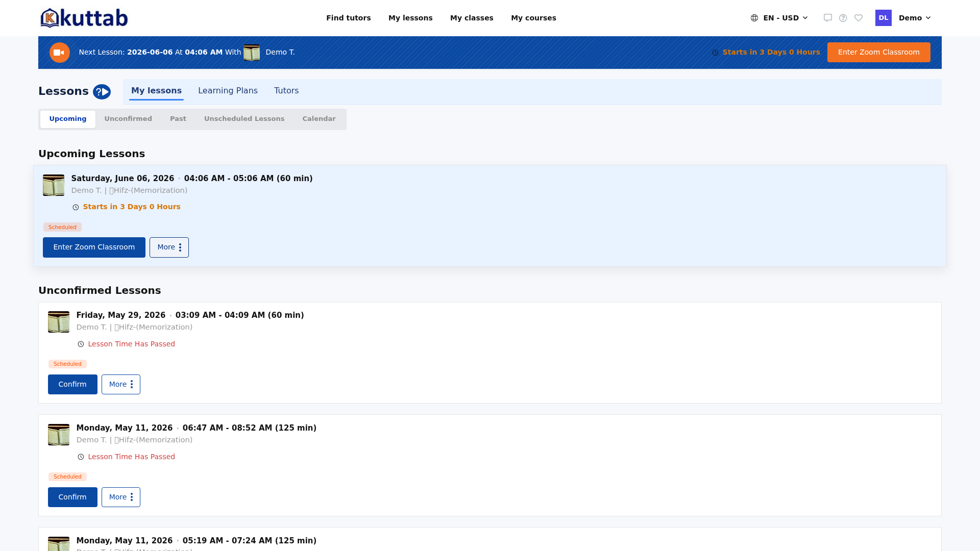The image size is (980, 551).
Task: Click the Upcoming Lessons heading
Action: click(92, 154)
